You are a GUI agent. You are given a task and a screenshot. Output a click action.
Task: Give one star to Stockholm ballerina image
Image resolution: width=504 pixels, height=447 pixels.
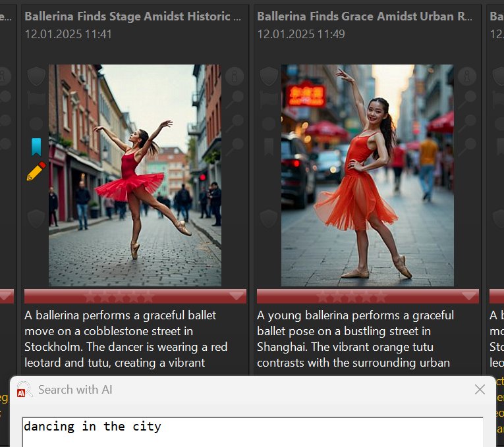pyautogui.click(x=90, y=296)
